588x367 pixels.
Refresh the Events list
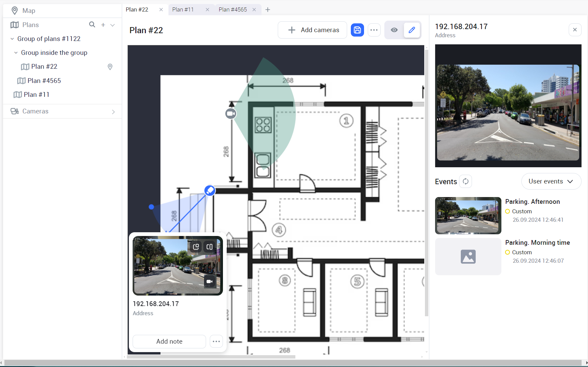coord(466,181)
